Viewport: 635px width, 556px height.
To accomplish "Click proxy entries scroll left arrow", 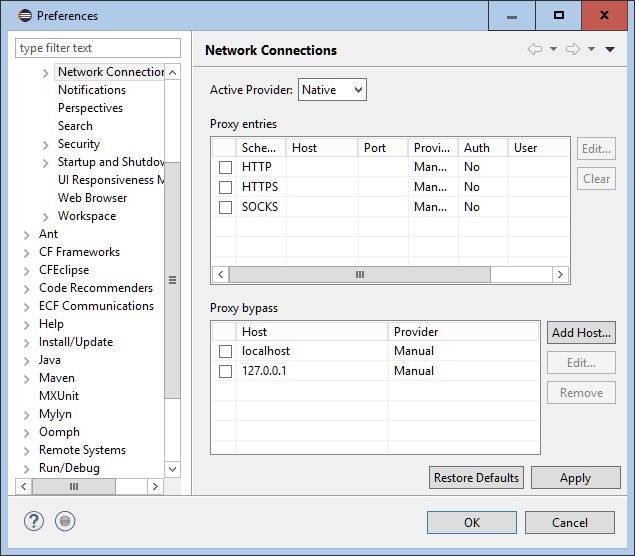I will coord(221,275).
